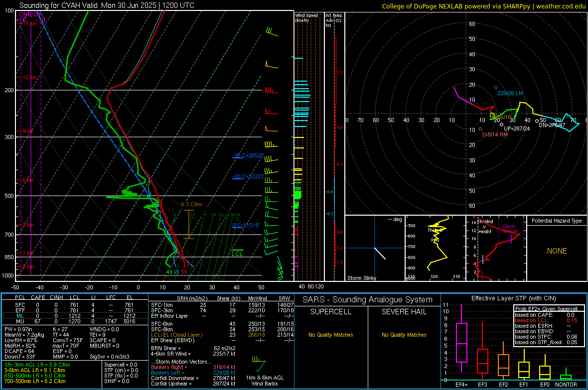Click the SEVERE HAIL analogue column heading
Image resolution: width=588 pixels, height=390 pixels.
tap(404, 312)
